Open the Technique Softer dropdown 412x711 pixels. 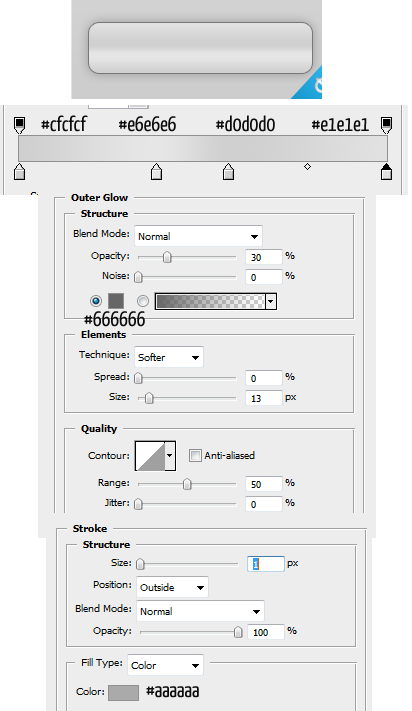(x=169, y=357)
